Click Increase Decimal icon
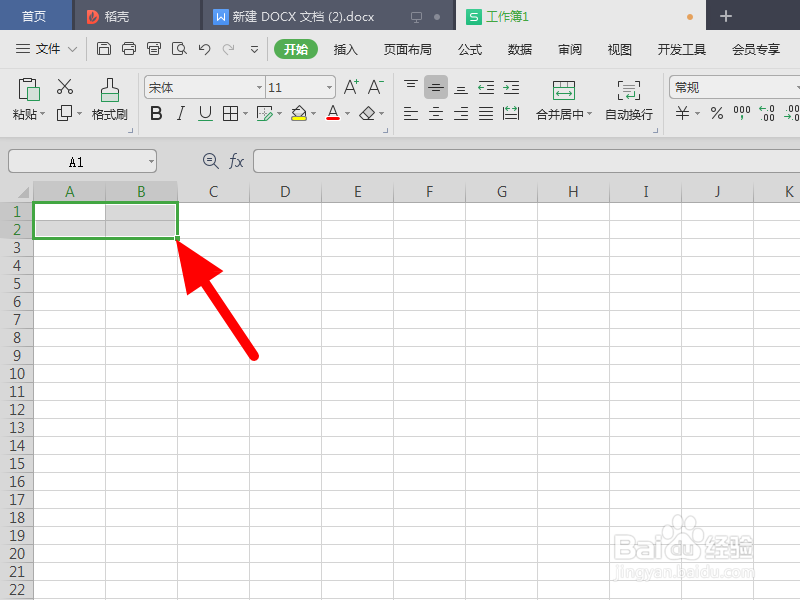 767,113
